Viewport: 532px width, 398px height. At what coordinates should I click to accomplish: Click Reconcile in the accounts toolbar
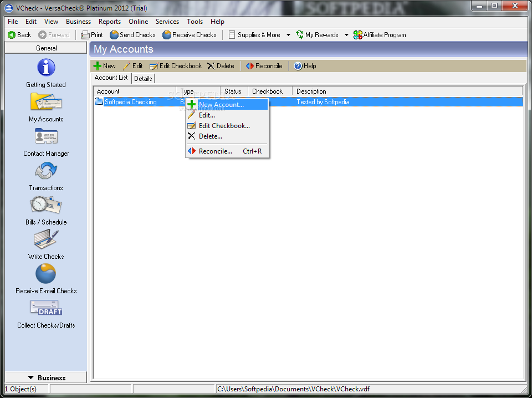(264, 66)
